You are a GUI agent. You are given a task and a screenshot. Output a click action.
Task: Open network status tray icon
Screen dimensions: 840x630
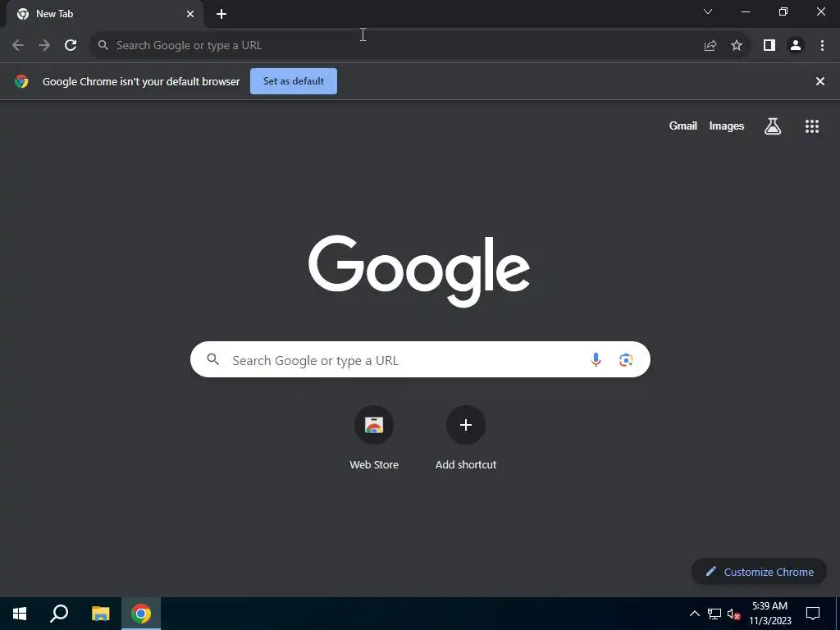[x=714, y=614]
